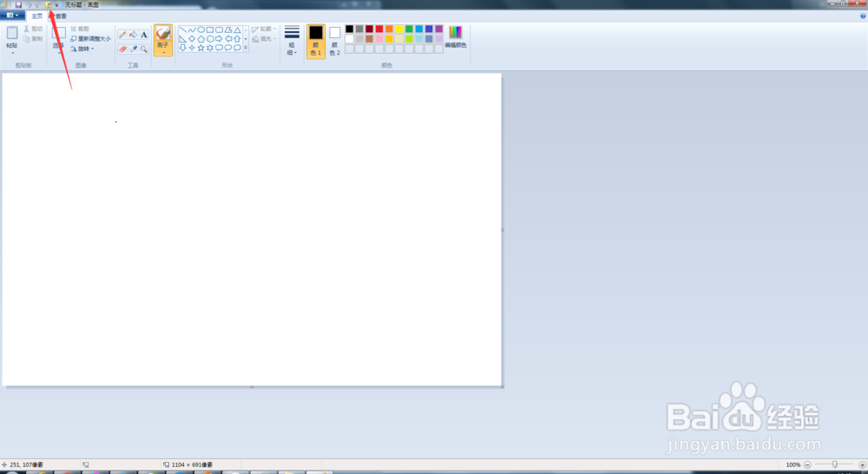The width and height of the screenshot is (868, 474).
Task: Choose the diamond shape
Action: click(x=192, y=39)
